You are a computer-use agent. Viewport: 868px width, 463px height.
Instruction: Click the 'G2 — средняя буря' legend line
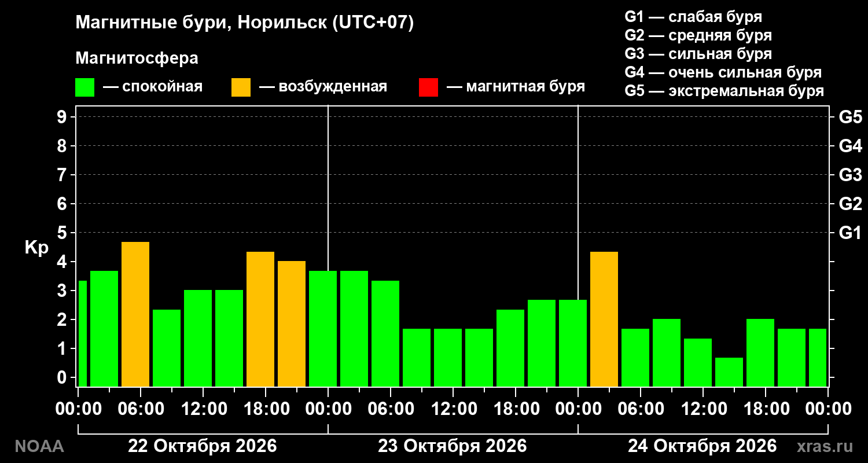[x=698, y=35]
